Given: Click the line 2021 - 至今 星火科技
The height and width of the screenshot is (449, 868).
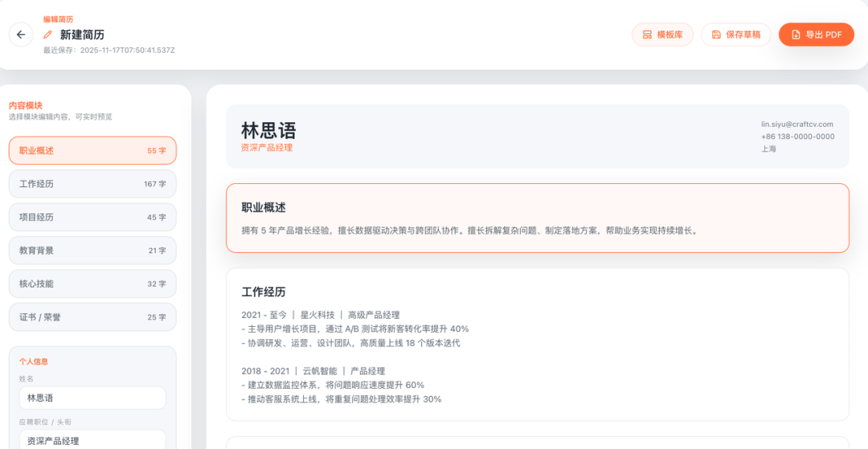Looking at the screenshot, I should tap(321, 315).
